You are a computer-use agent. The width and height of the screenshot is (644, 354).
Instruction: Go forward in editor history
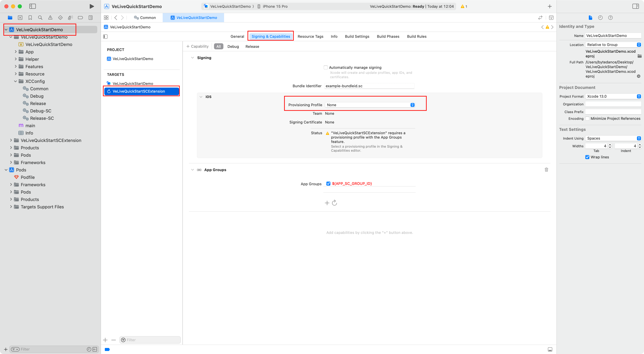[122, 17]
